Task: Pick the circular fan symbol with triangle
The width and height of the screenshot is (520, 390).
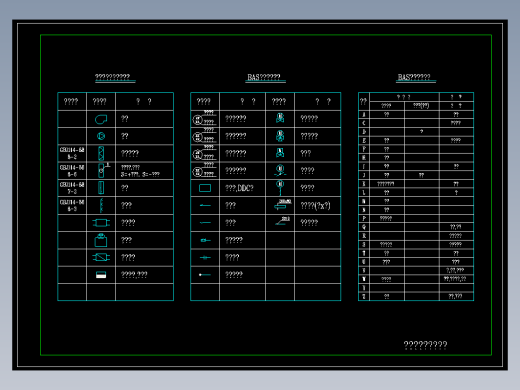Action: click(x=101, y=136)
